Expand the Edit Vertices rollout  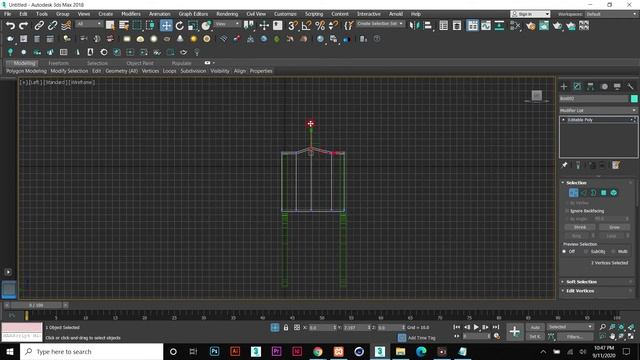[x=580, y=291]
